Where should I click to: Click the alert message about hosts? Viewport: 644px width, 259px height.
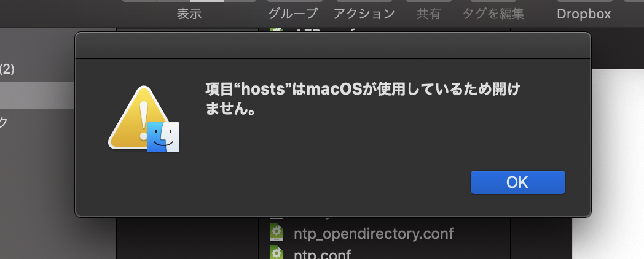[x=363, y=99]
